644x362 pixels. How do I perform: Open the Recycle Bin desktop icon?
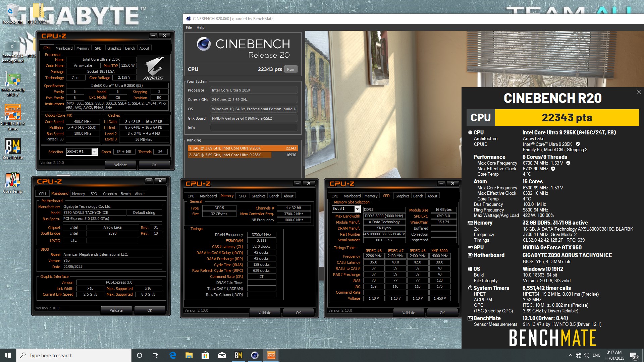tap(12, 13)
